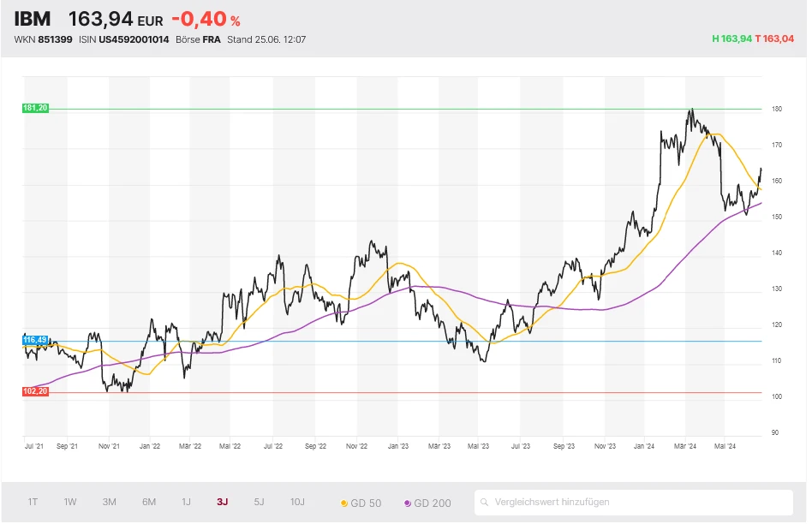Viewport: 812px width, 524px height.
Task: Click the -0,40 % change value
Action: (x=206, y=19)
